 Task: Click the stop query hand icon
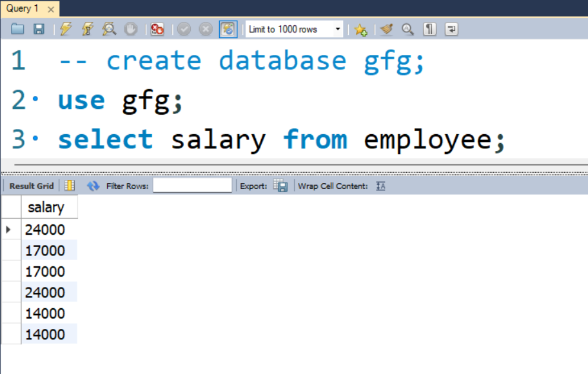pyautogui.click(x=130, y=29)
